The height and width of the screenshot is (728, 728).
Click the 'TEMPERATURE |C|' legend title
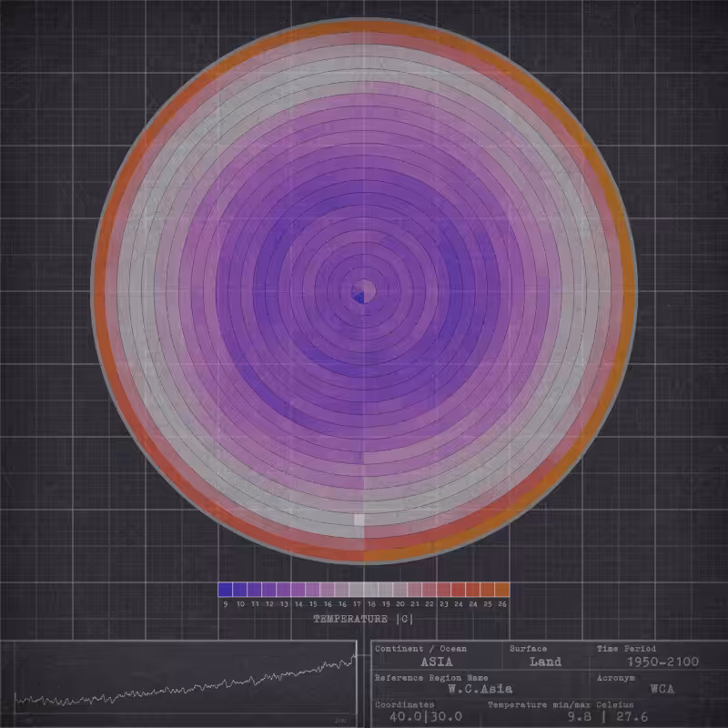[363, 619]
